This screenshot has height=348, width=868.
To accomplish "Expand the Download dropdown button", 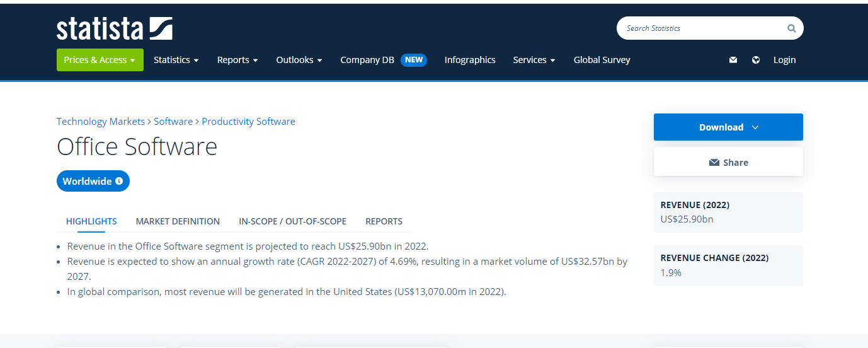I will [728, 127].
